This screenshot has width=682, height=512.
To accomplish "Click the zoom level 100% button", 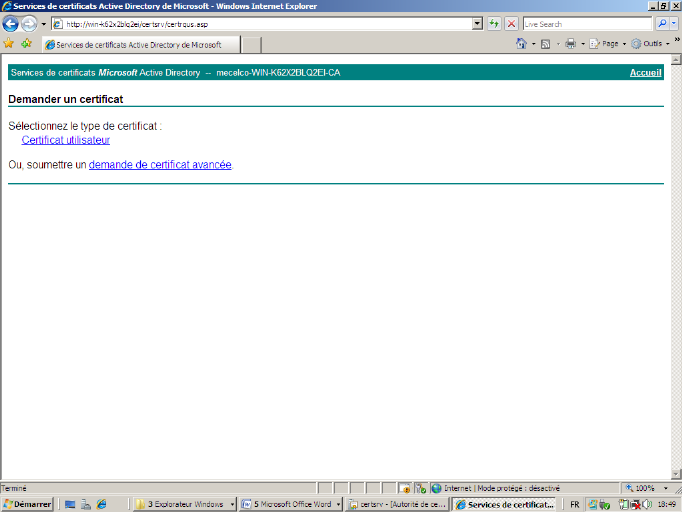I will coord(640,488).
